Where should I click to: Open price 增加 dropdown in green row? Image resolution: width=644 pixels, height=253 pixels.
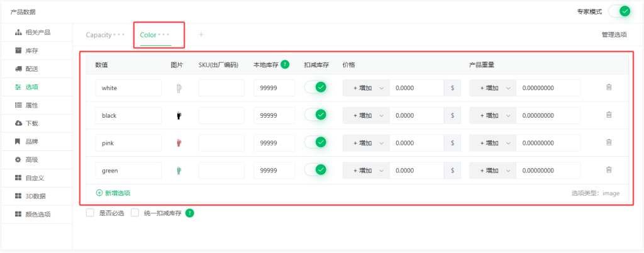coord(366,170)
